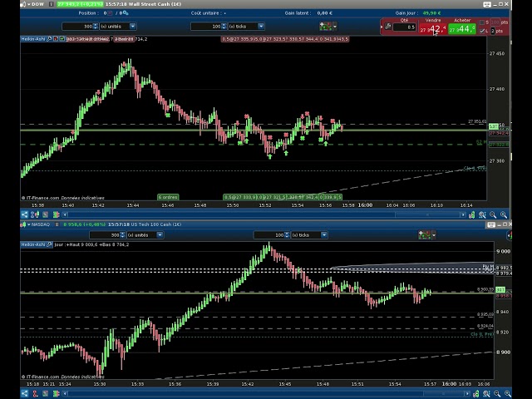Toggle the L limit checkbox

pos(482,31)
